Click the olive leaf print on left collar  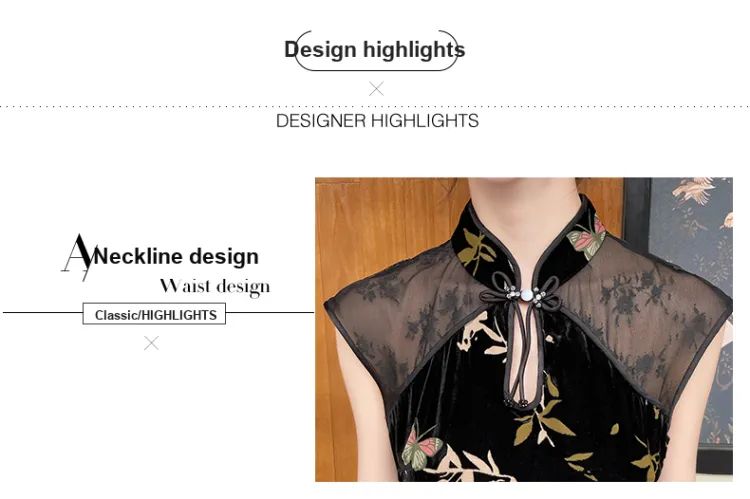(475, 250)
